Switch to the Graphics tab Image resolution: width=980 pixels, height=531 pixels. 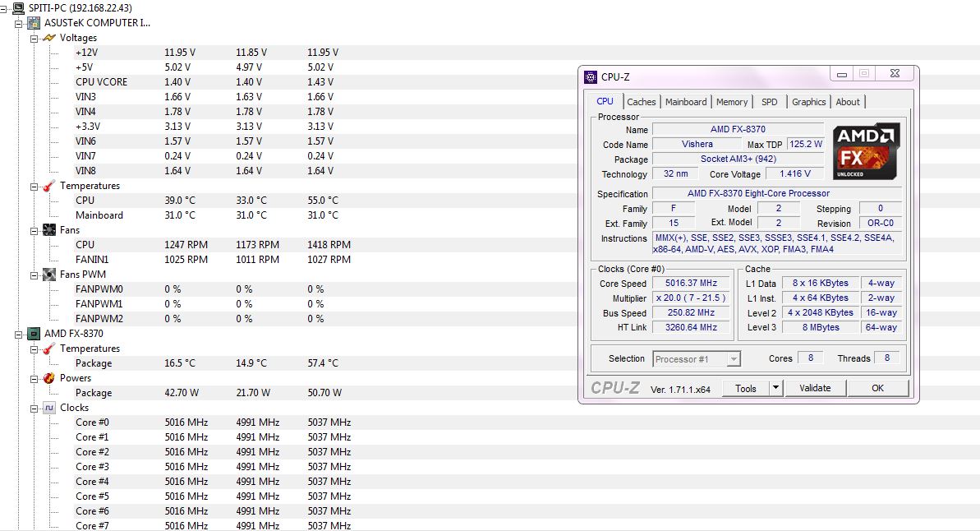(809, 102)
